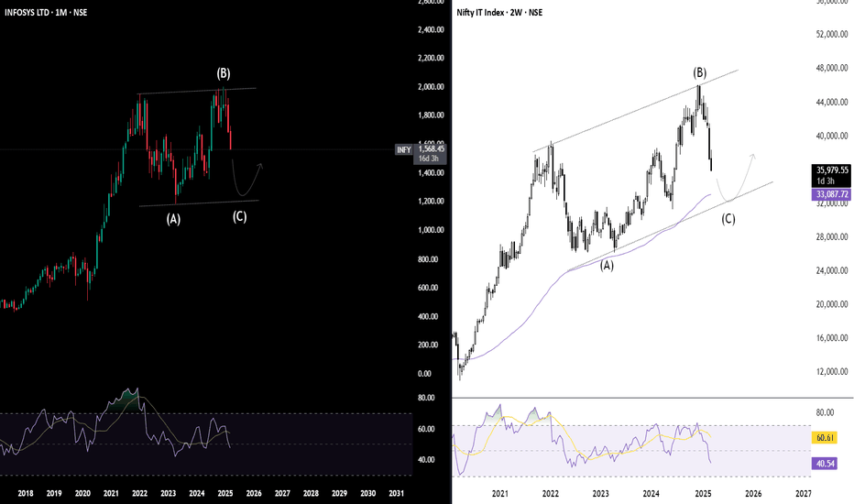The height and width of the screenshot is (504, 854).
Task: Click the (B) wave label on Infosys chart
Action: tap(224, 73)
